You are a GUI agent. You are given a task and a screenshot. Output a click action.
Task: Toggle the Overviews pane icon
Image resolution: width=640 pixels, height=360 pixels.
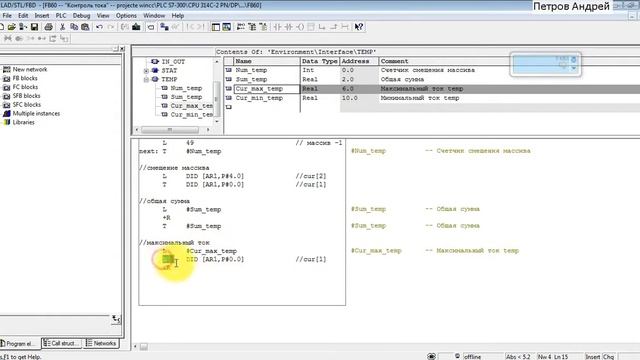click(216, 27)
